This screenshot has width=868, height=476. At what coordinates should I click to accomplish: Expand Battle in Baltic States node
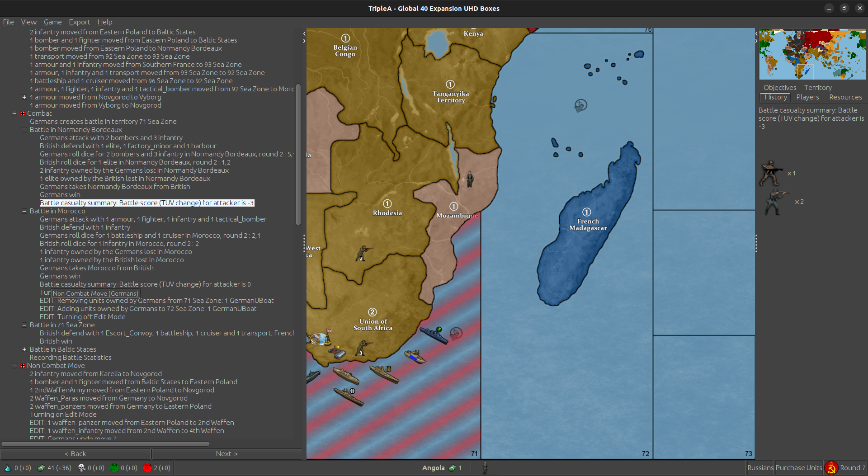coord(24,349)
